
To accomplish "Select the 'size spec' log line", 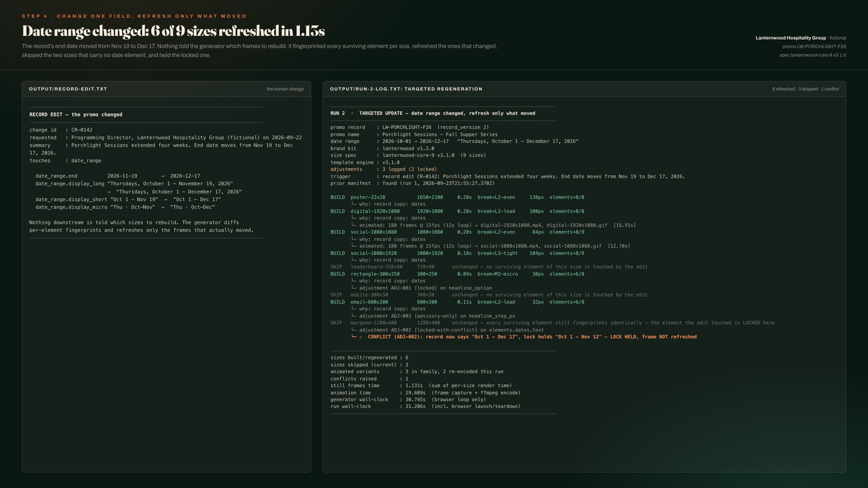I will click(x=408, y=156).
